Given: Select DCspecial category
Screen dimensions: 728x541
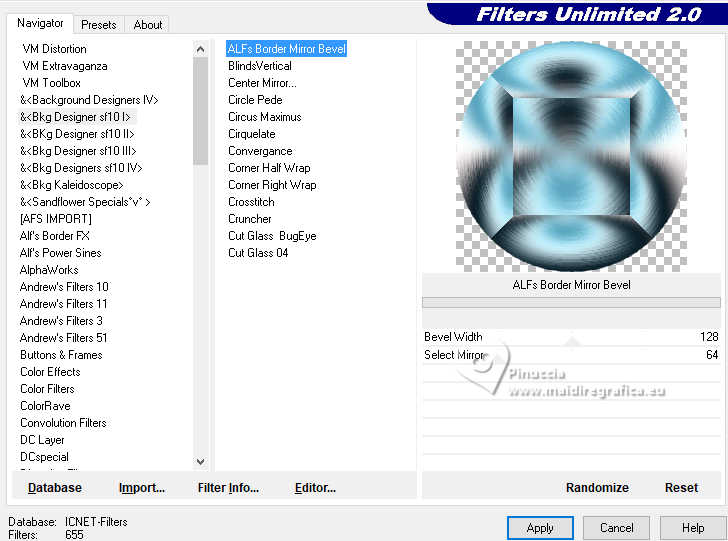Looking at the screenshot, I should pos(44,457).
